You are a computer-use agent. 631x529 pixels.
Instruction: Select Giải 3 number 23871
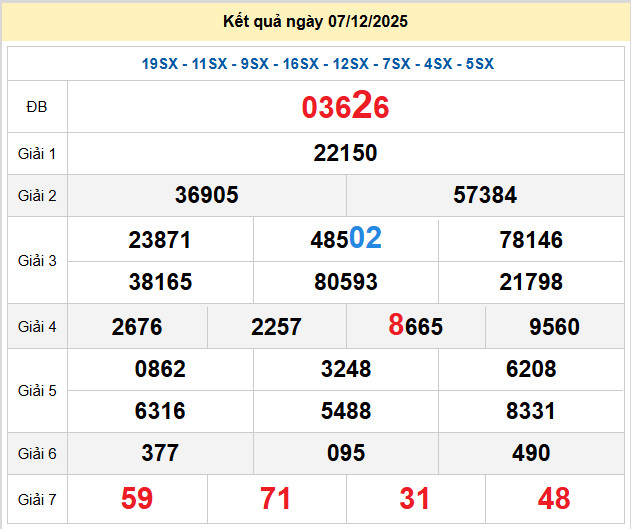(160, 240)
